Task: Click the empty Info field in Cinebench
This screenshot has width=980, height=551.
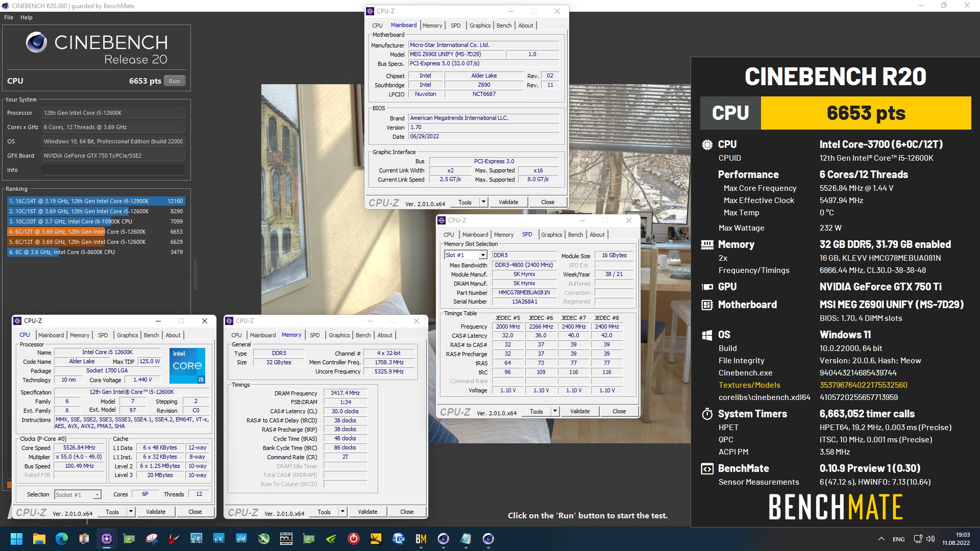Action: [x=113, y=170]
